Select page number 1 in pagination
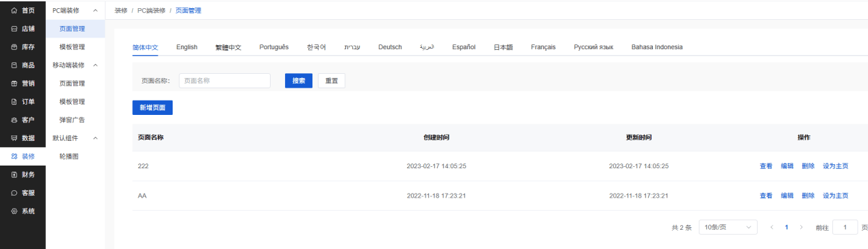868x249 pixels. (787, 227)
